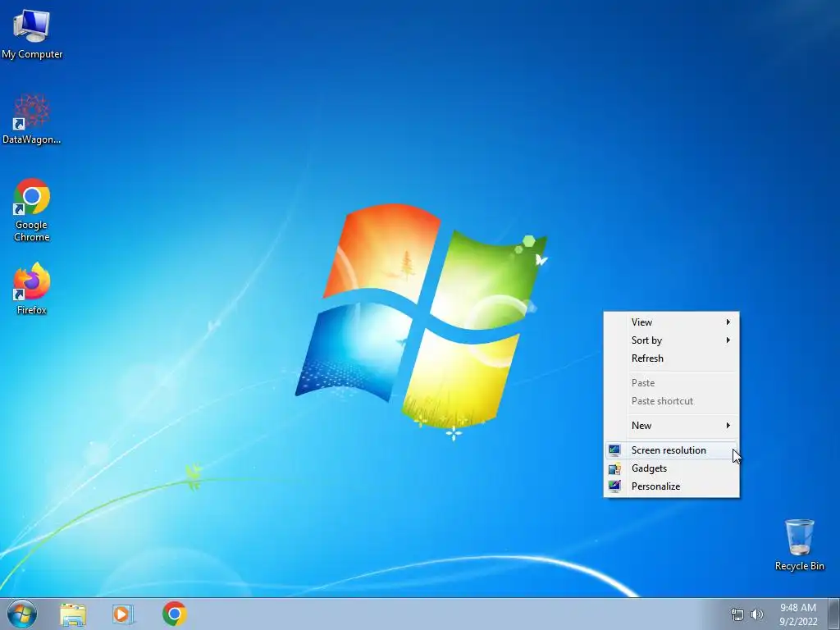
Task: Open Screen resolution from the context menu
Action: tap(672, 450)
